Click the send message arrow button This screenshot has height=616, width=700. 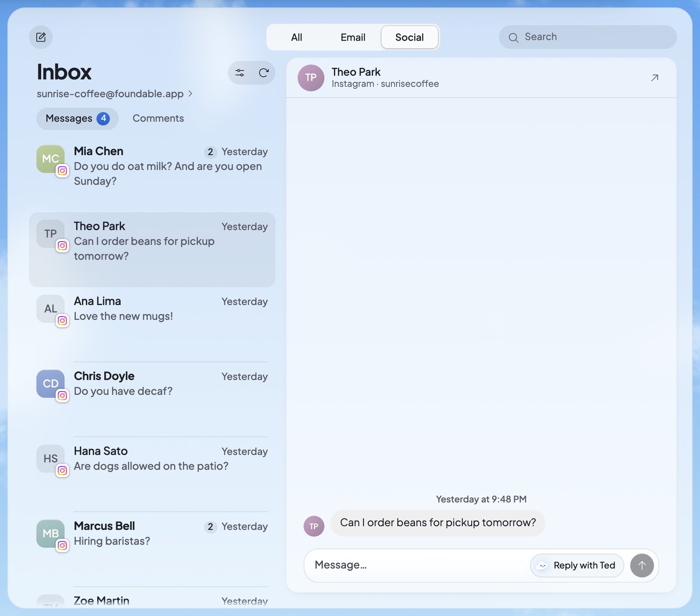[x=642, y=565]
